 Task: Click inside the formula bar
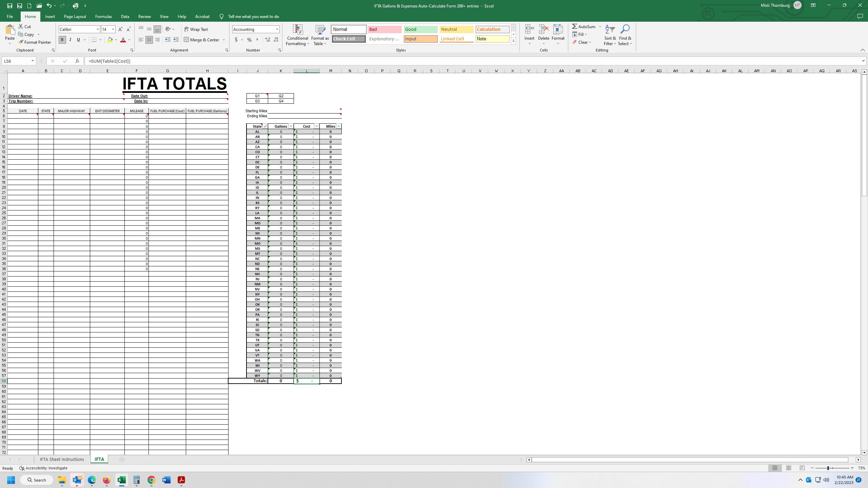tap(271, 61)
